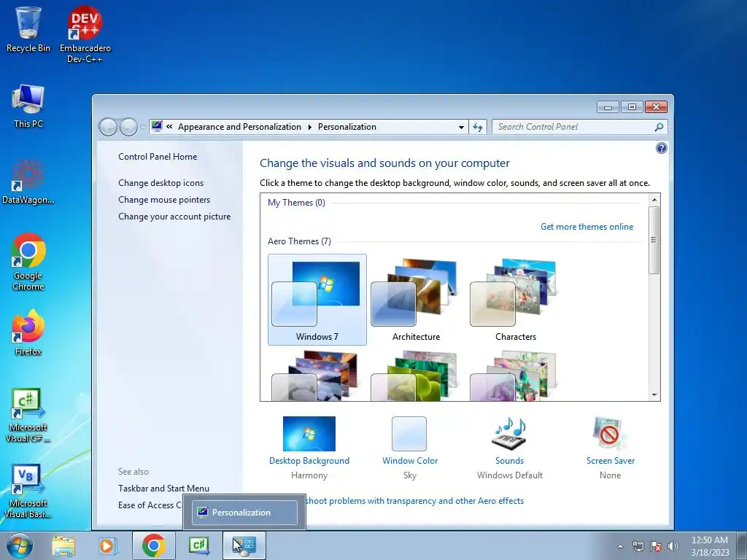Click the Control Panel taskbar button
The height and width of the screenshot is (560, 747).
(244, 545)
